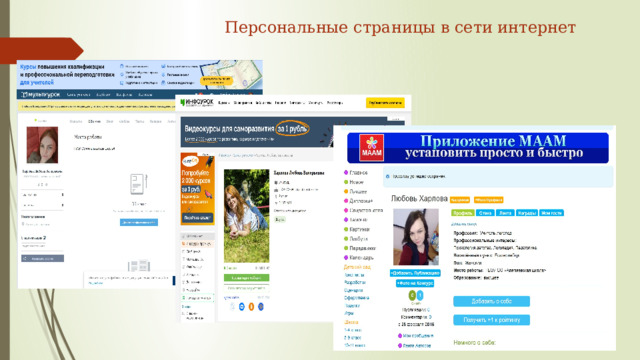Click the Место работы heading on Мультиурок
This screenshot has height=360, width=640.
pos(88,137)
